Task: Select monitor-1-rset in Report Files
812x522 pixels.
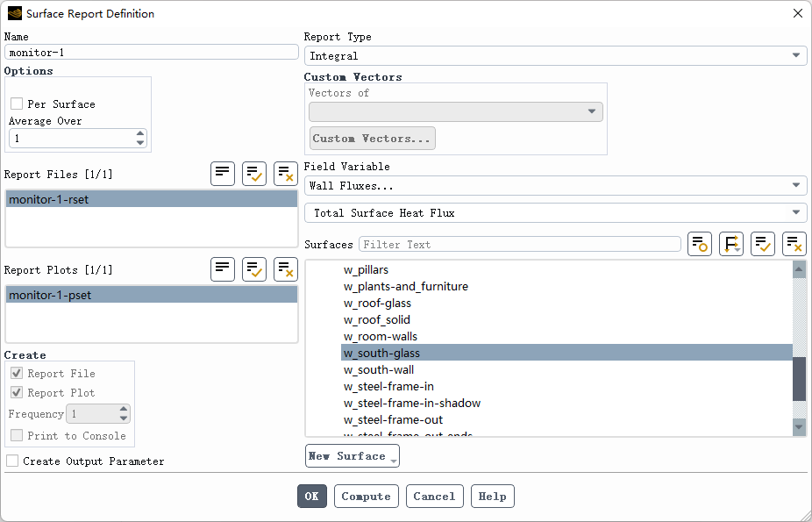Action: (151, 199)
